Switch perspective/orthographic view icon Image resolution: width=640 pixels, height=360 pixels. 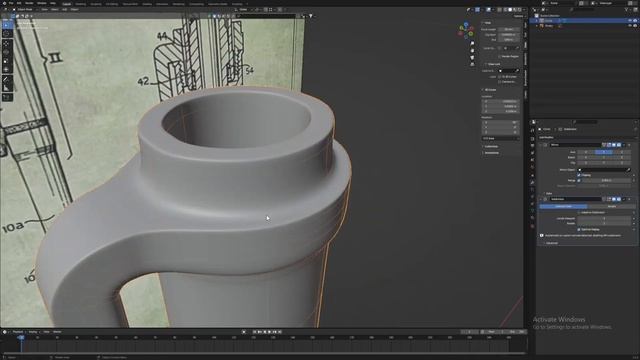point(472,64)
